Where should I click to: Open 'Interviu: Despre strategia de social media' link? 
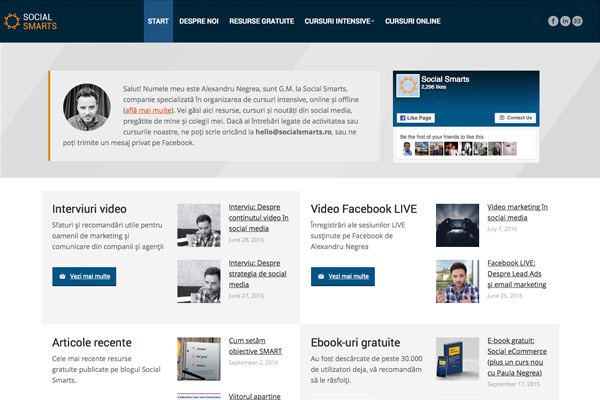258,273
